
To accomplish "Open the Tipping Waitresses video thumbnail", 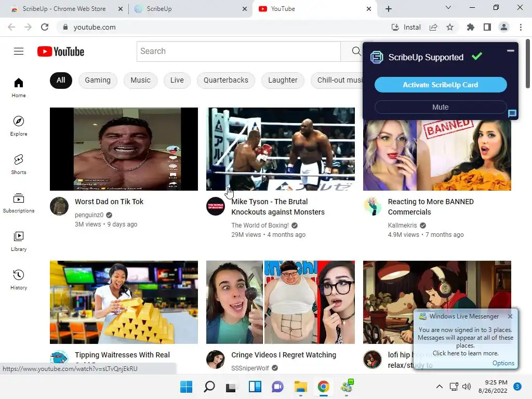I will point(124,302).
